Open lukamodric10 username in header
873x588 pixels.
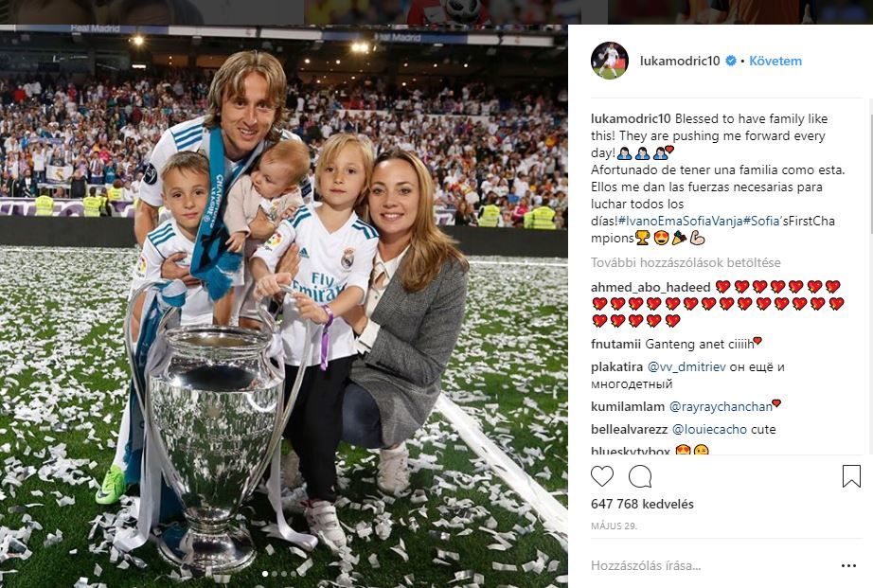point(680,61)
